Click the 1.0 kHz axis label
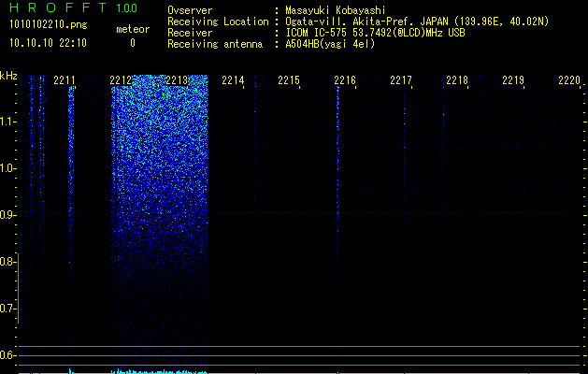Image resolution: width=588 pixels, height=374 pixels. [x=7, y=168]
